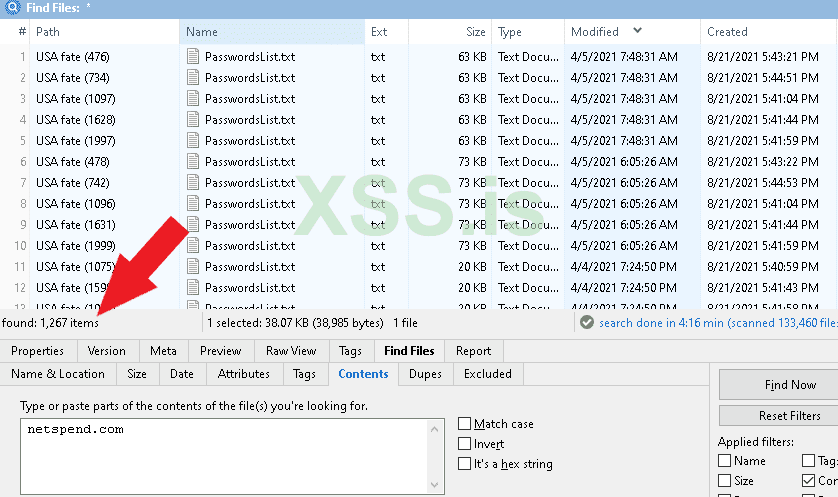Click the Reset Filters button

(780, 416)
